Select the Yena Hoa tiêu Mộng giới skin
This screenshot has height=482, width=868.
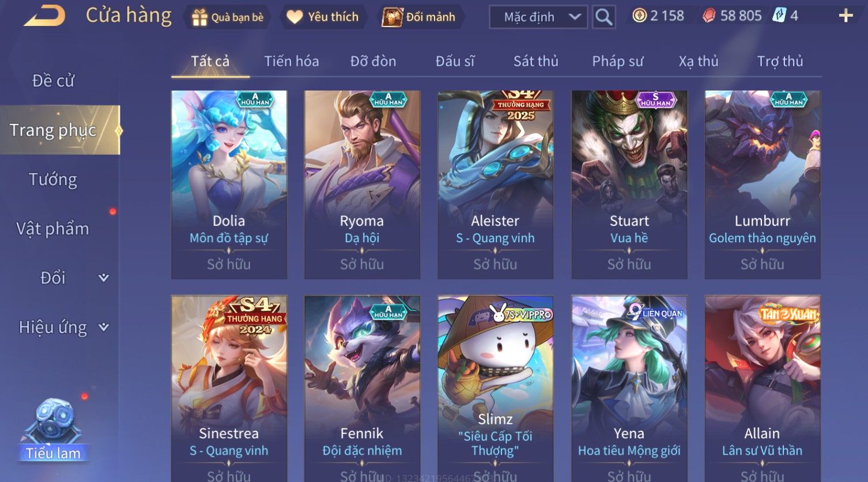tap(629, 389)
